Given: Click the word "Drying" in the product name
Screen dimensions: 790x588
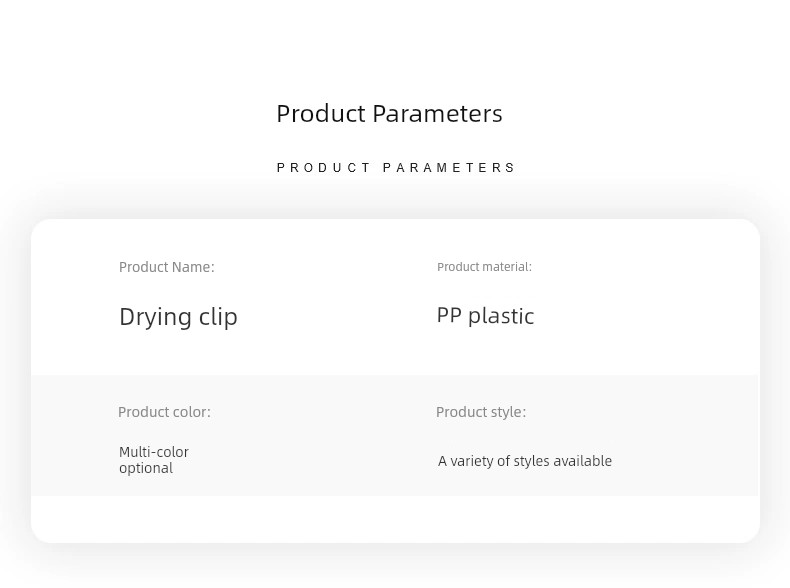Looking at the screenshot, I should 151,318.
